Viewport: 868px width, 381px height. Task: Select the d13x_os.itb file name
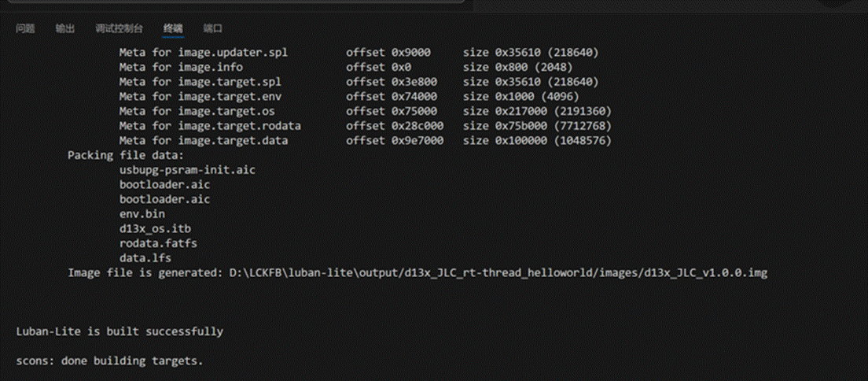coord(155,228)
